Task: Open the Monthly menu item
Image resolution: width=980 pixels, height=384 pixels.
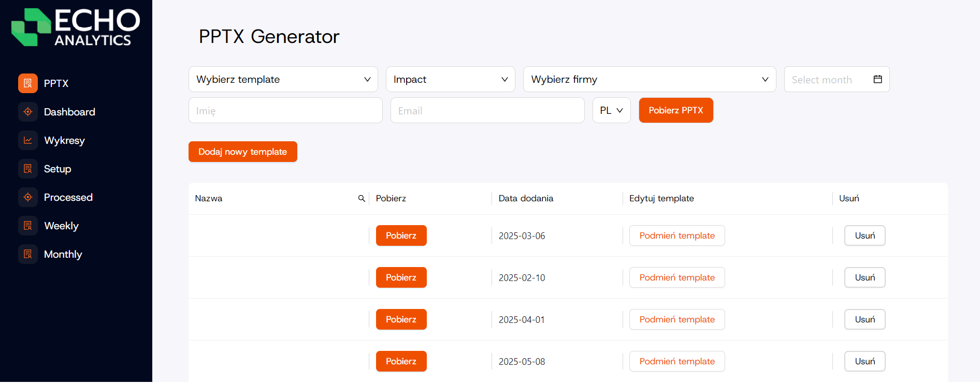Action: pyautogui.click(x=63, y=254)
